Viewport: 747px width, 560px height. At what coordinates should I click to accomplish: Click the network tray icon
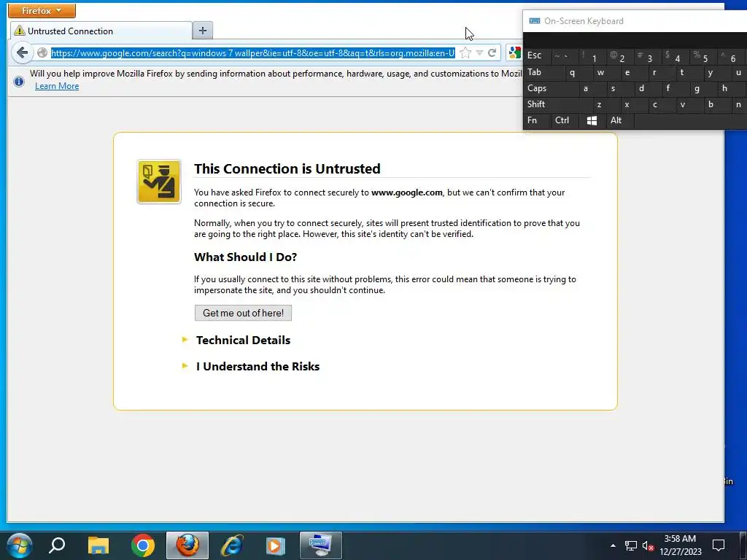(631, 545)
